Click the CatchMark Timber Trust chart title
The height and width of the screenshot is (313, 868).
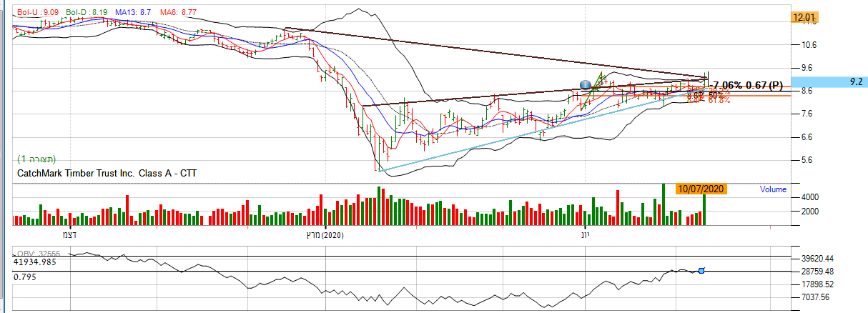107,173
